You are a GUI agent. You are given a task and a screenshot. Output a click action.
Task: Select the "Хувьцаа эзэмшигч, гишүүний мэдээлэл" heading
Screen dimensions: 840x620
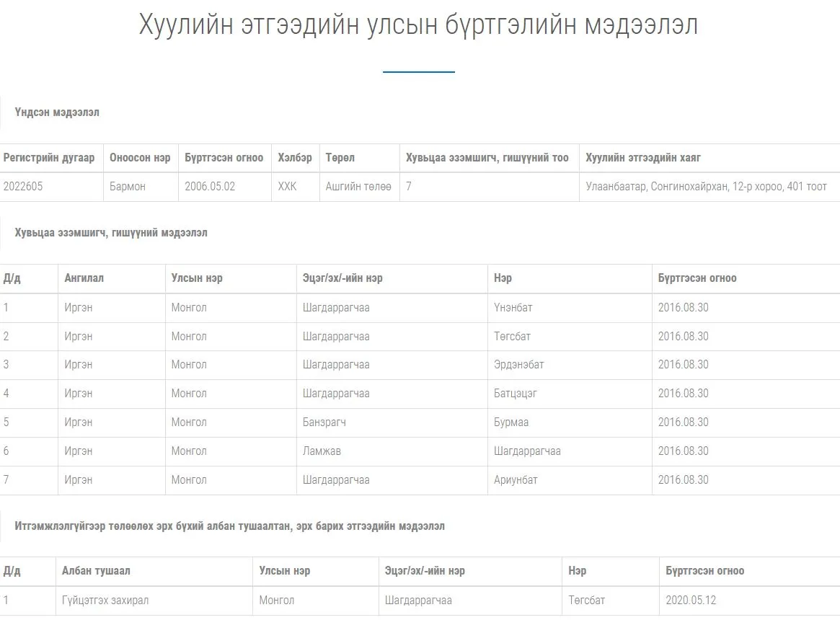coord(111,233)
